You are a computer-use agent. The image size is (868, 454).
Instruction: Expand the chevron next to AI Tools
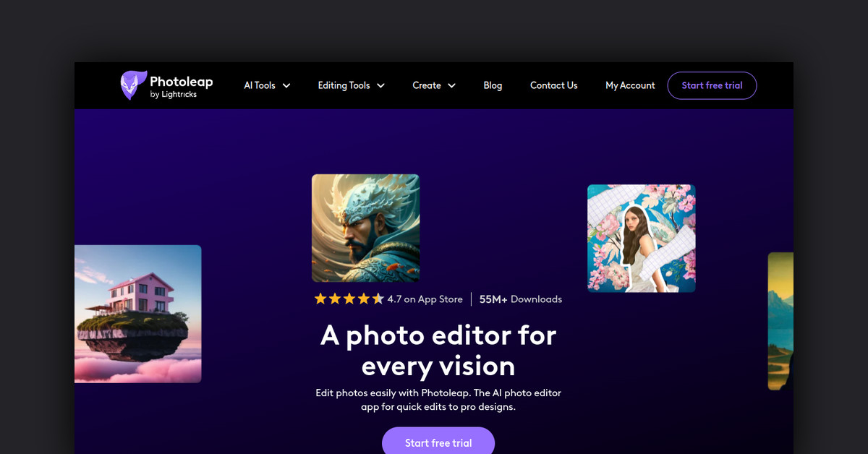286,85
